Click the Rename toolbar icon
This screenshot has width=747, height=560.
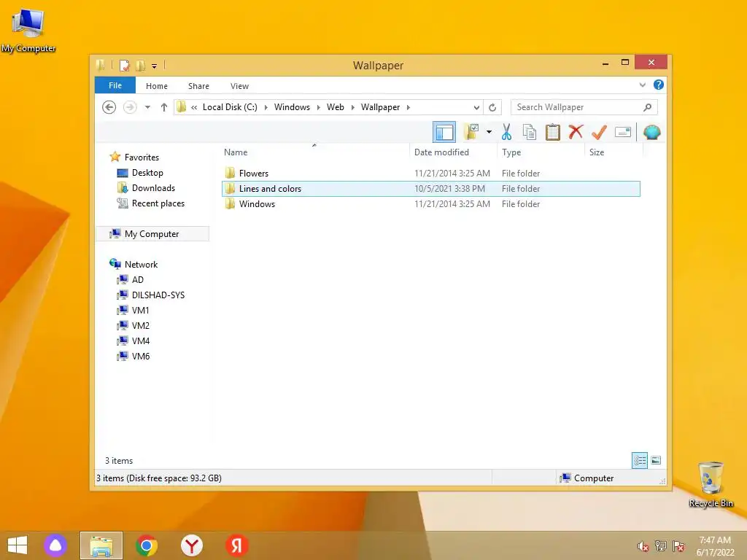(x=623, y=132)
